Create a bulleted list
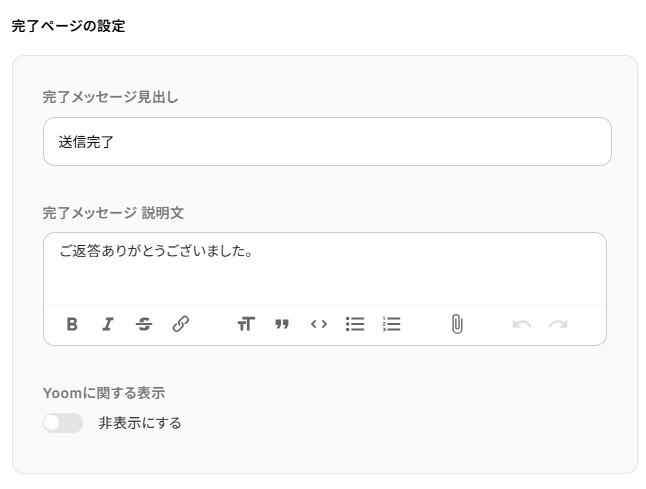 pyautogui.click(x=355, y=324)
